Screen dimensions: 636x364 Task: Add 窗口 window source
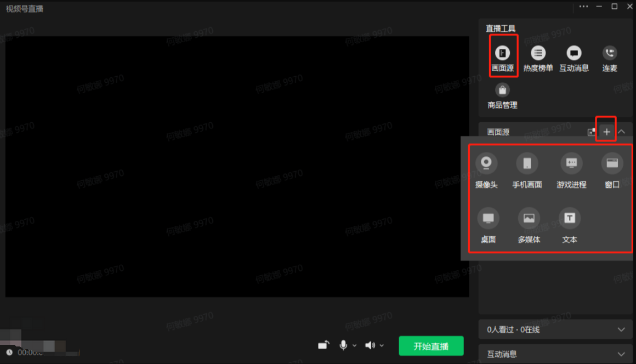pyautogui.click(x=612, y=170)
